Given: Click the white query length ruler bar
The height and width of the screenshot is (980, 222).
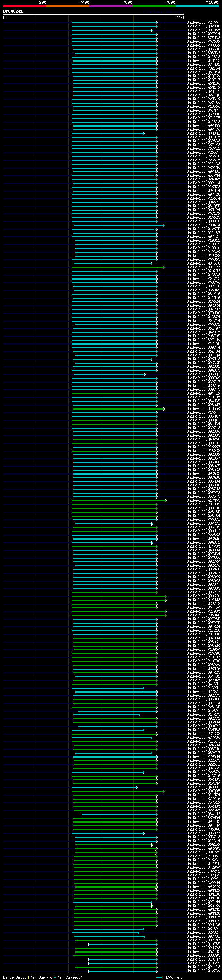Looking at the screenshot, I should (x=94, y=15).
